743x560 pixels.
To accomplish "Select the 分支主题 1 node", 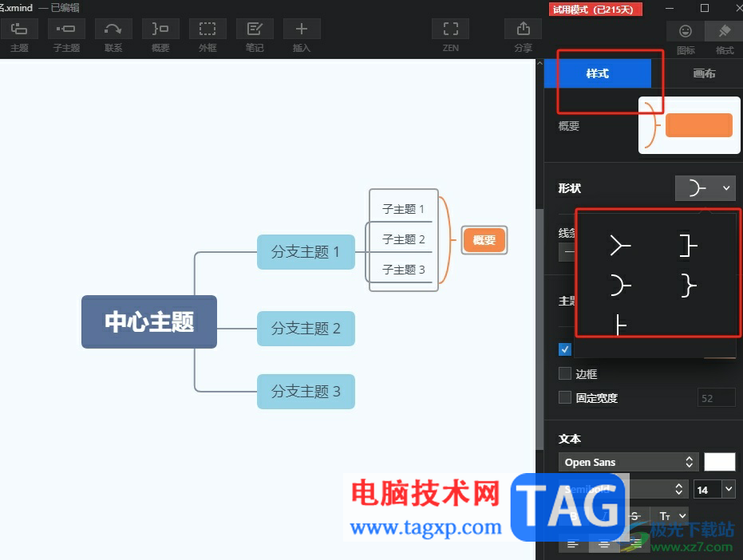I will 306,252.
